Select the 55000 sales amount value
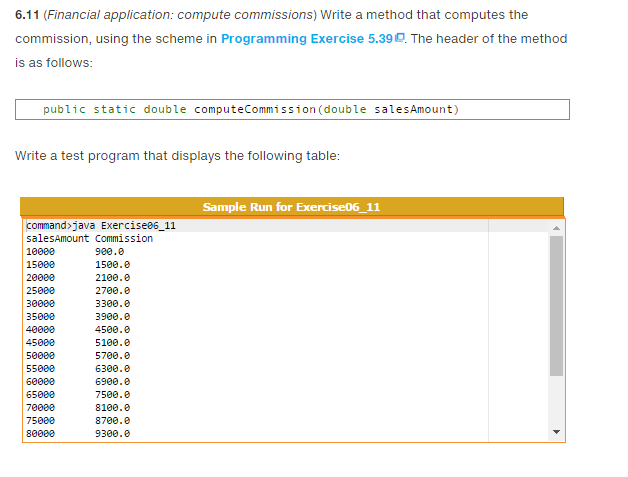Image resolution: width=628 pixels, height=477 pixels. (40, 369)
